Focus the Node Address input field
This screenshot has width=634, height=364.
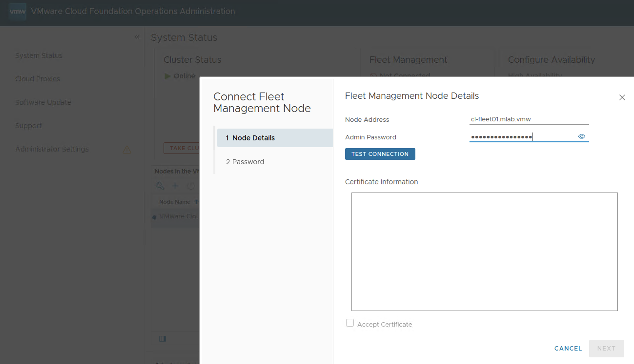click(529, 119)
